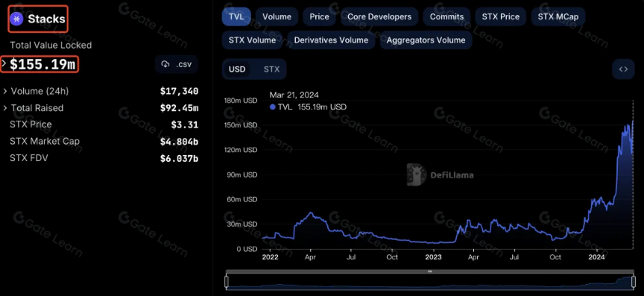Image resolution: width=644 pixels, height=296 pixels.
Task: Switch chart denomination to STX
Action: click(x=272, y=69)
